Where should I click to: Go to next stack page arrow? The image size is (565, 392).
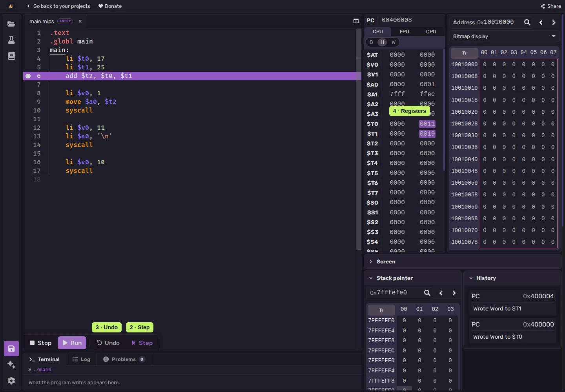click(x=454, y=293)
